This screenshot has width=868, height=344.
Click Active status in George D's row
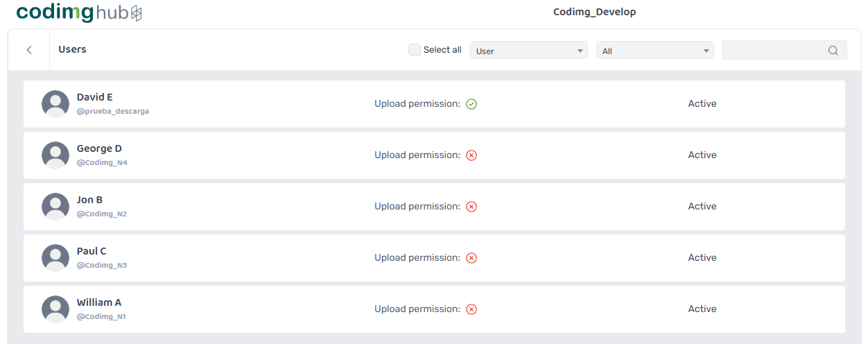tap(702, 155)
